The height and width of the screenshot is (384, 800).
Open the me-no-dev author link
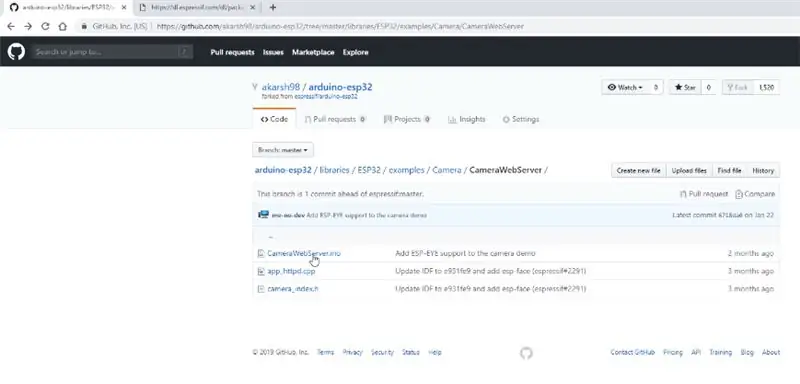(x=288, y=215)
